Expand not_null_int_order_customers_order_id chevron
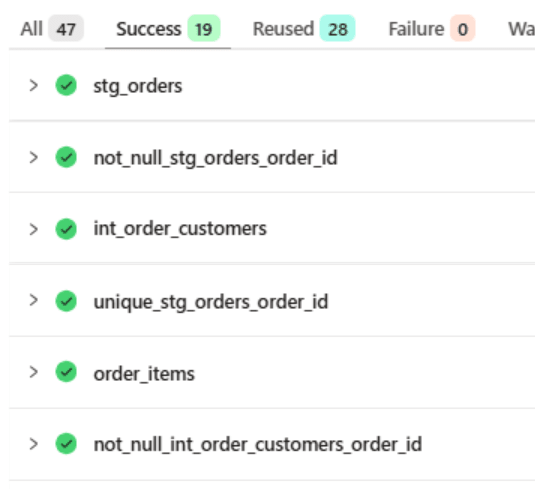The height and width of the screenshot is (489, 535). [33, 444]
